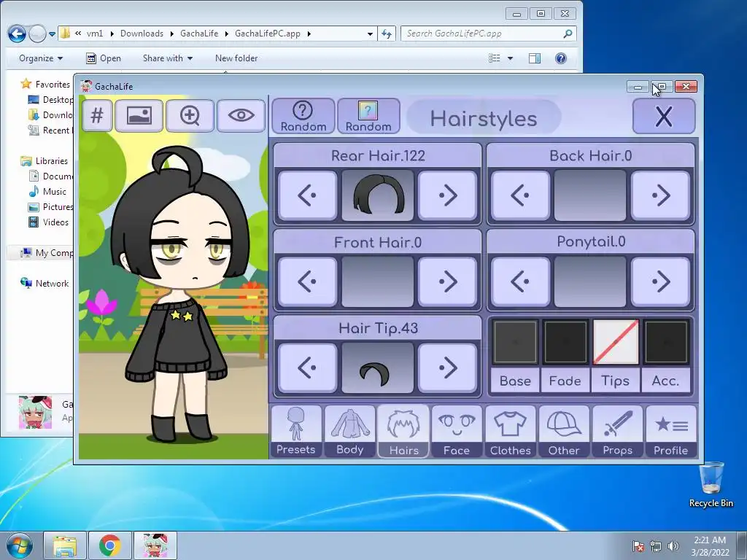Click the empty Front Hair preview
The width and height of the screenshot is (747, 560).
point(377,281)
